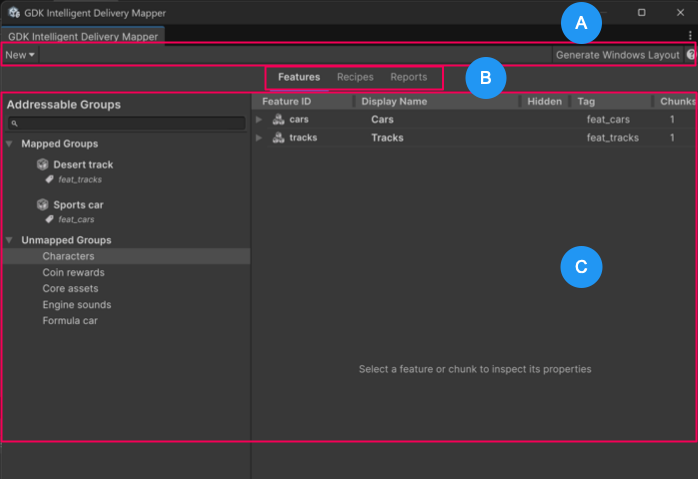Select the Characters unmapped group

coord(127,256)
